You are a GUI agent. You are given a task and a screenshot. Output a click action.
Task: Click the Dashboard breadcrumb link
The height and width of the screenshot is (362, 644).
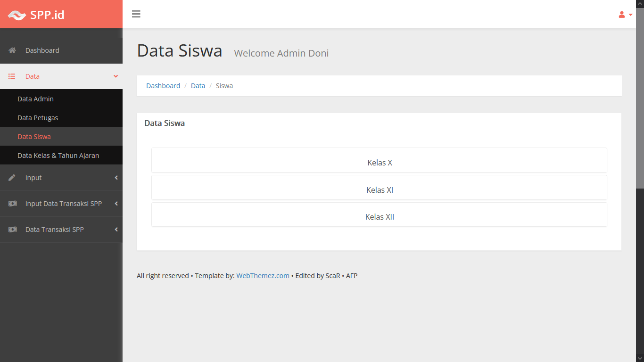[x=163, y=86]
